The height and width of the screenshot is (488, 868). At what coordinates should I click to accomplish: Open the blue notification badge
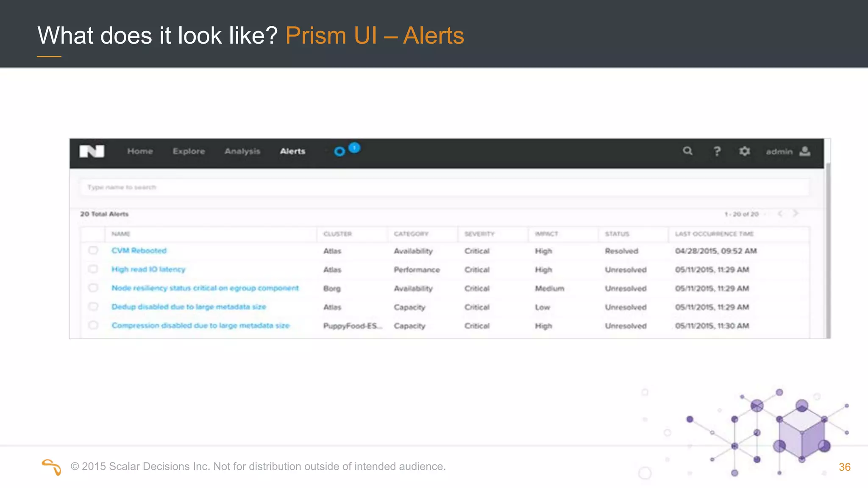(x=354, y=148)
